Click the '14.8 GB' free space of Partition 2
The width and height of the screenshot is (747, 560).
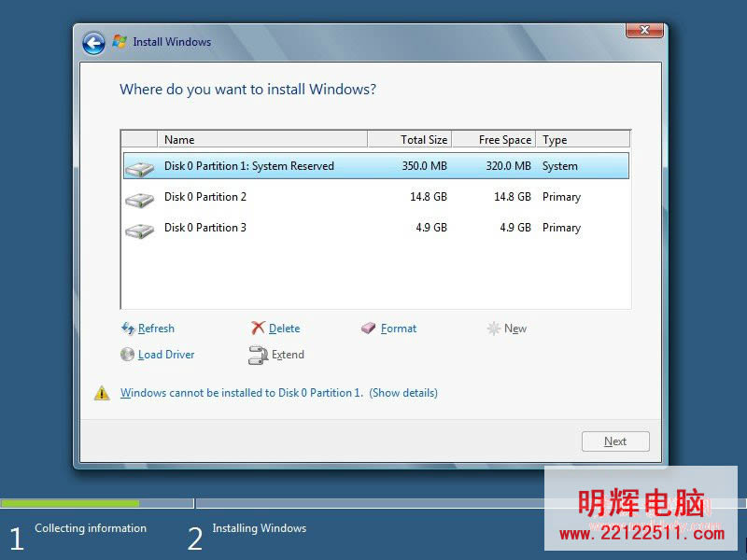tap(512, 197)
